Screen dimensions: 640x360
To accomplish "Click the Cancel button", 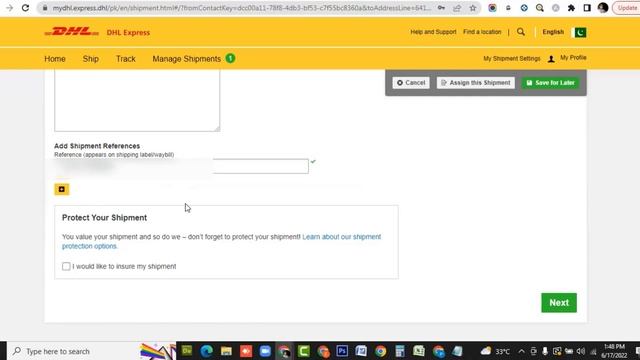I will (x=411, y=83).
